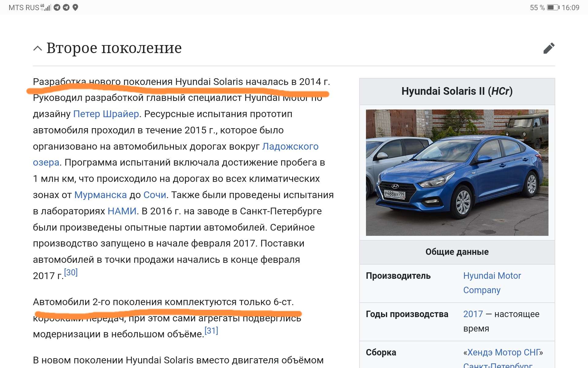588x368 pixels.
Task: Tap the pencil edit section icon
Action: click(x=548, y=48)
